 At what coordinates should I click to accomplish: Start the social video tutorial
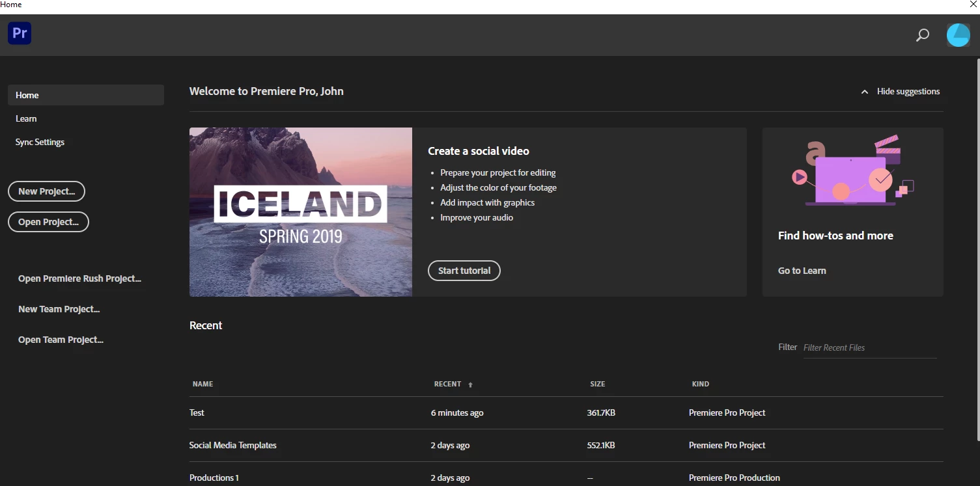464,271
